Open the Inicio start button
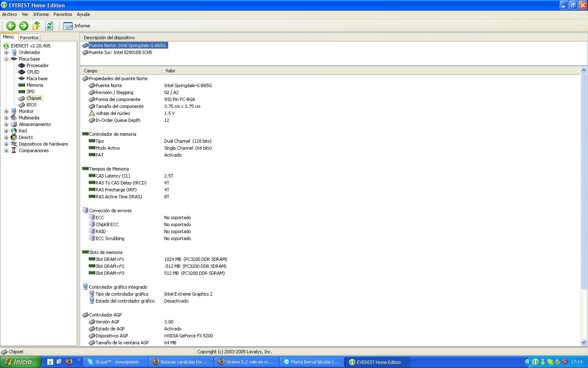 (21, 362)
